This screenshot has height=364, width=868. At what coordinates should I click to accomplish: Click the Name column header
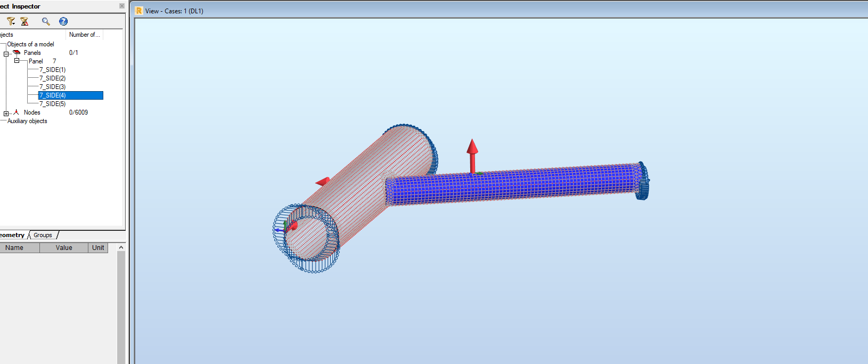20,248
